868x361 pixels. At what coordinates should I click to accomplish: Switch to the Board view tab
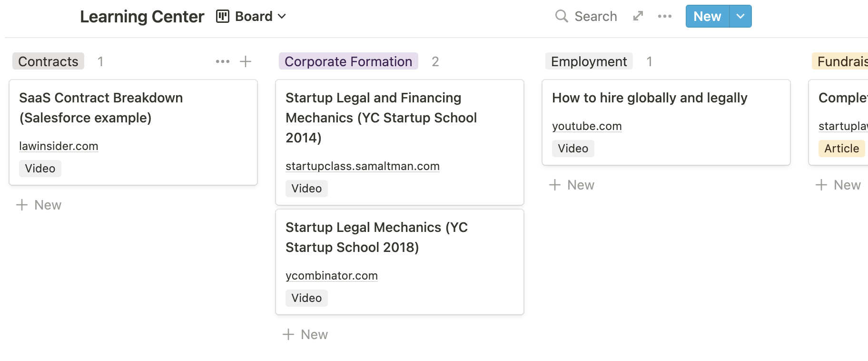253,16
